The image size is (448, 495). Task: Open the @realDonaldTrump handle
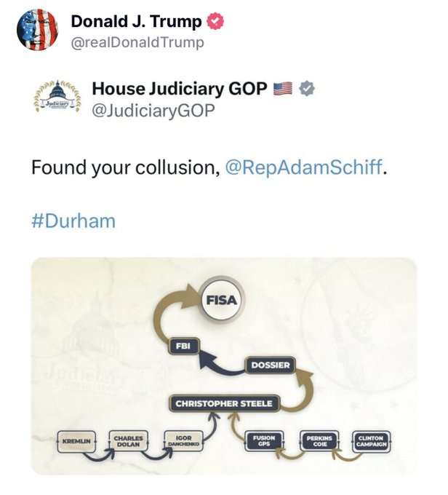(x=137, y=42)
